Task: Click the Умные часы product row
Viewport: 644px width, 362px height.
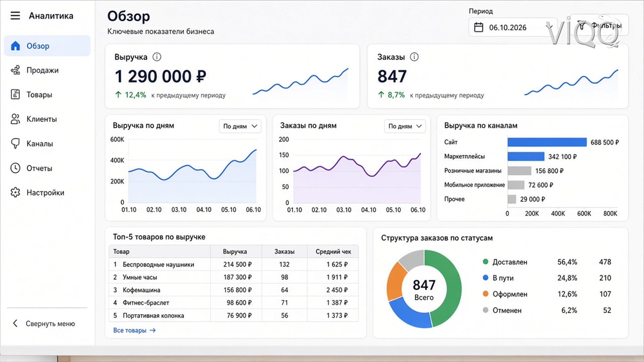Action: pos(233,277)
